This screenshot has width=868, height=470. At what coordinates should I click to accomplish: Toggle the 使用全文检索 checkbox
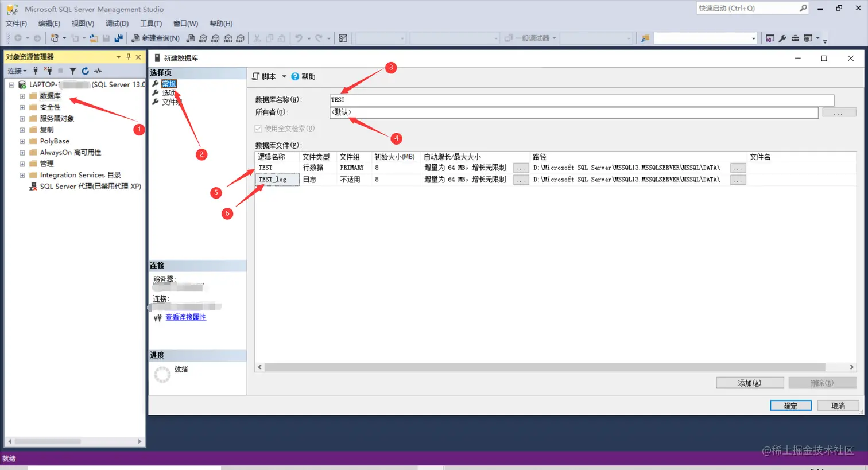[x=258, y=129]
